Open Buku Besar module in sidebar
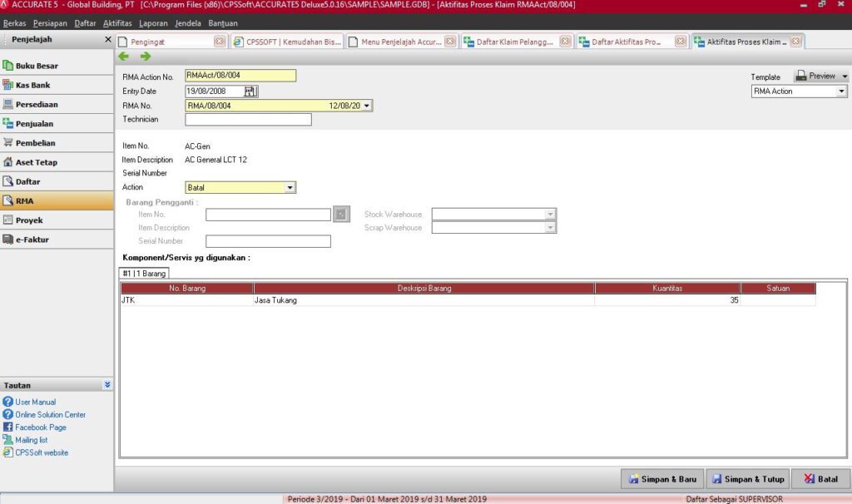The width and height of the screenshot is (852, 504). pyautogui.click(x=37, y=66)
